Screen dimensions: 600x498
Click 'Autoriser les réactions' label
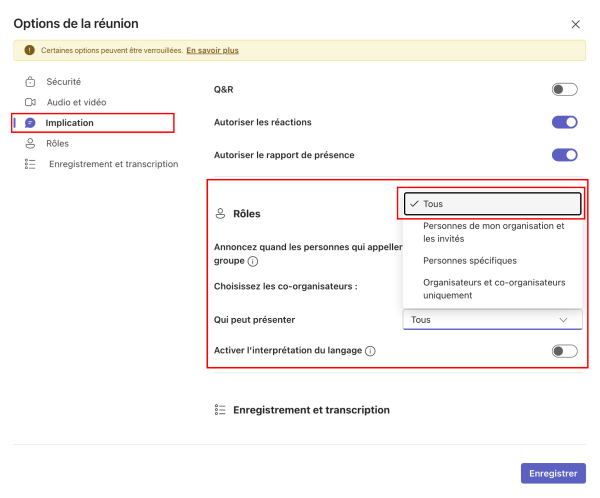262,122
